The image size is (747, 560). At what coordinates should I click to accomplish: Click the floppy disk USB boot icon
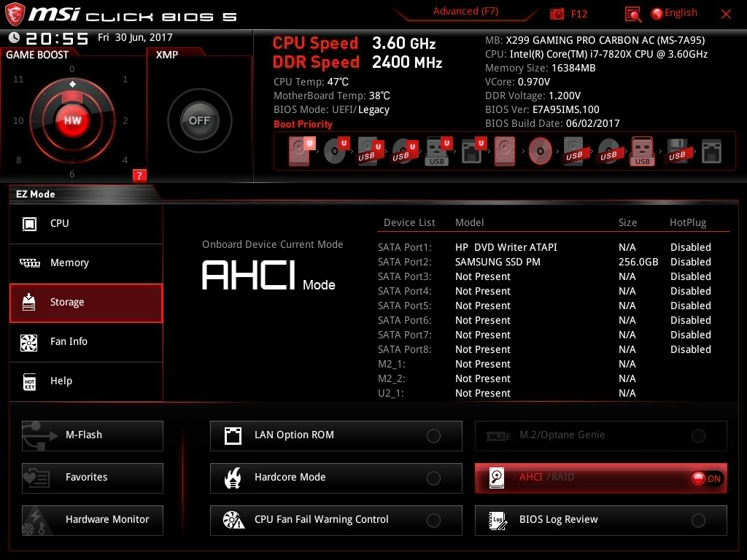(x=676, y=152)
